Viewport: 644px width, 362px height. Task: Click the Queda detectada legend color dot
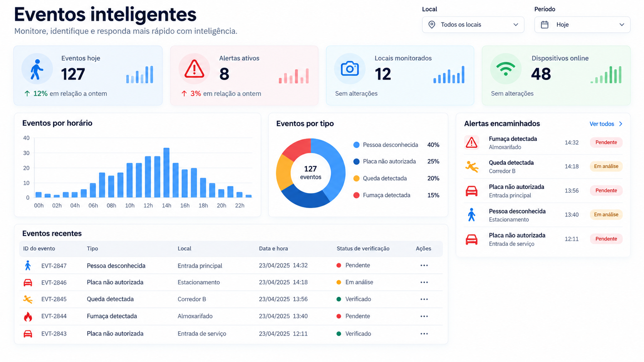[356, 178]
